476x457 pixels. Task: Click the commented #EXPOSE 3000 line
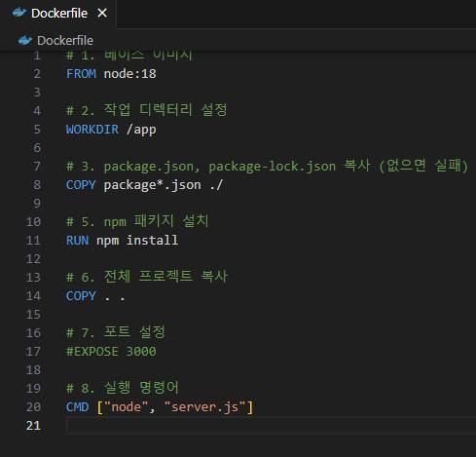pyautogui.click(x=111, y=352)
